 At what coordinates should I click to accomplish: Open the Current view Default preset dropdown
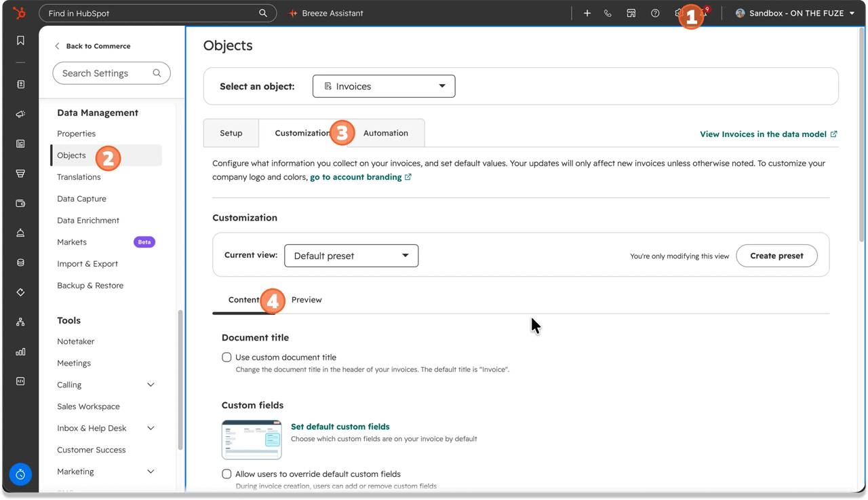coord(351,256)
